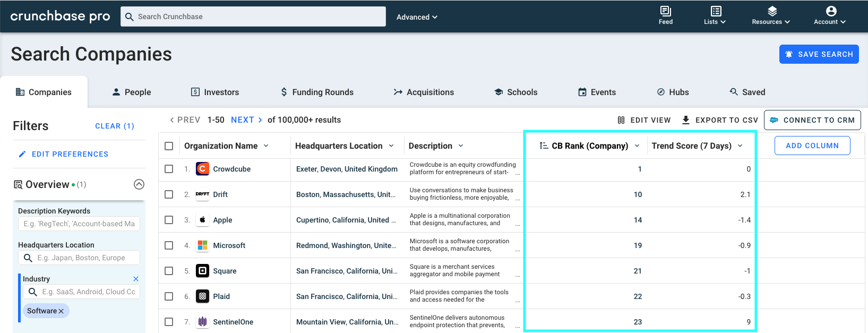The image size is (868, 333).
Task: Click the Exeter, Devon, United Kingdom location
Action: 347,169
